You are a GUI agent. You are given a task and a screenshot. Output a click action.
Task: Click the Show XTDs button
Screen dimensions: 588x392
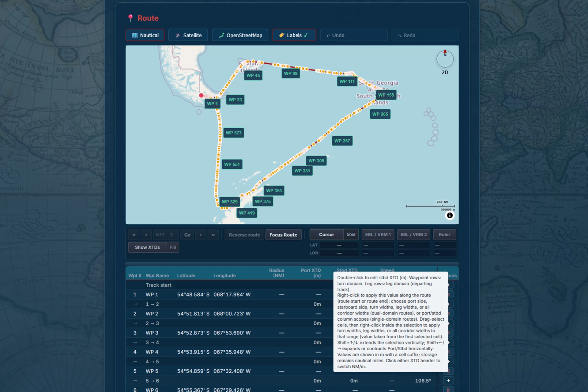[147, 247]
